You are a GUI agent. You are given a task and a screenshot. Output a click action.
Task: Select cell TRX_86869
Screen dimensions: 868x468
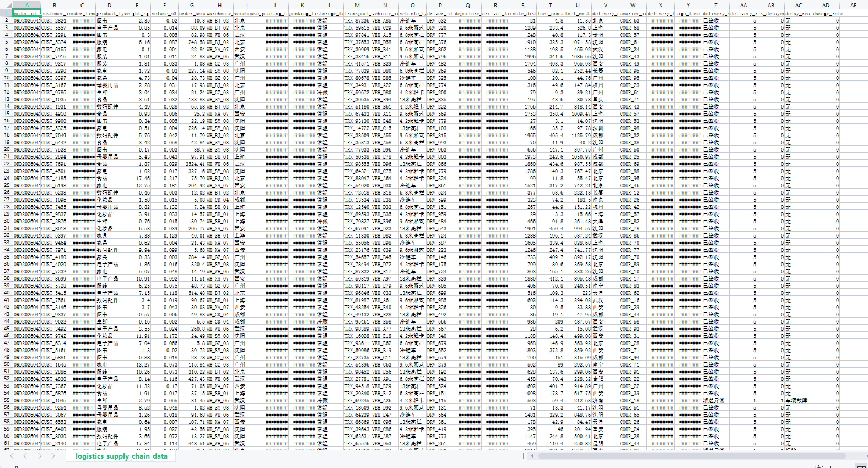[x=357, y=422]
